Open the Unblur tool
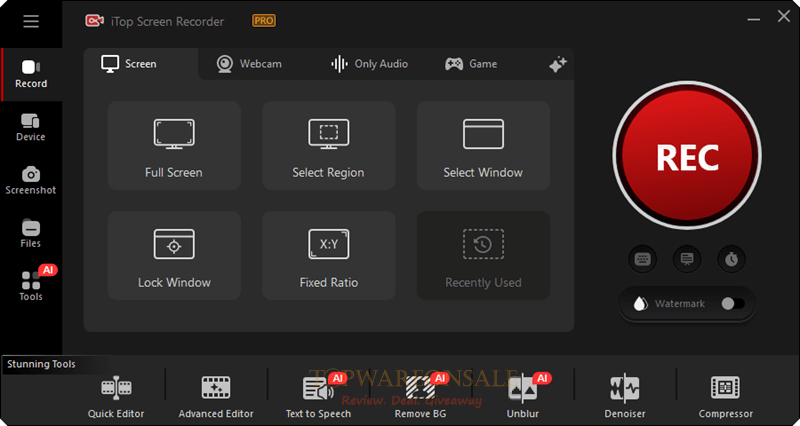 (x=522, y=397)
